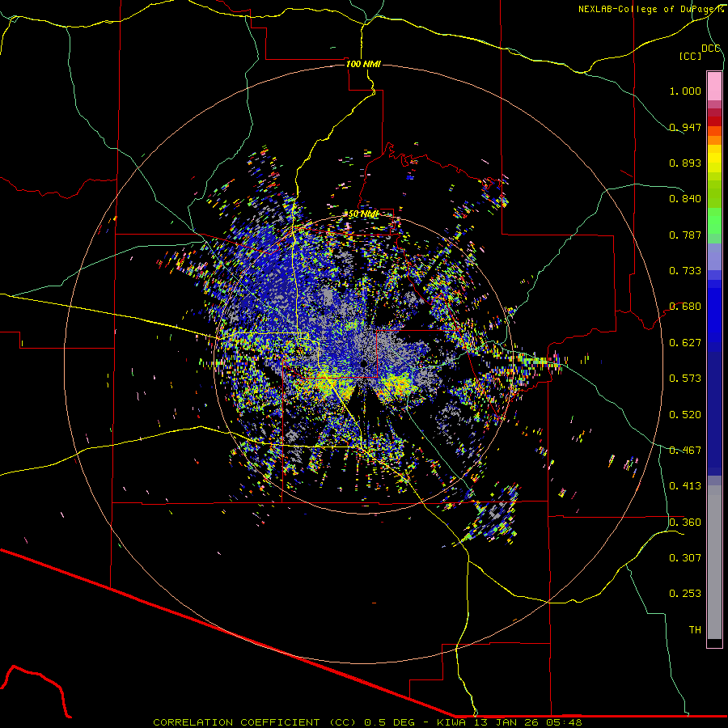Pick the 0.947 value on the scale
This screenshot has height=728, width=728.
pos(685,127)
